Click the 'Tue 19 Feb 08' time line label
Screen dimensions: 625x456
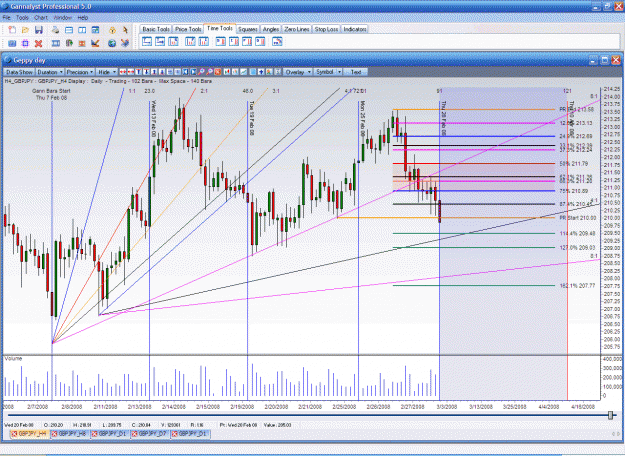point(252,118)
